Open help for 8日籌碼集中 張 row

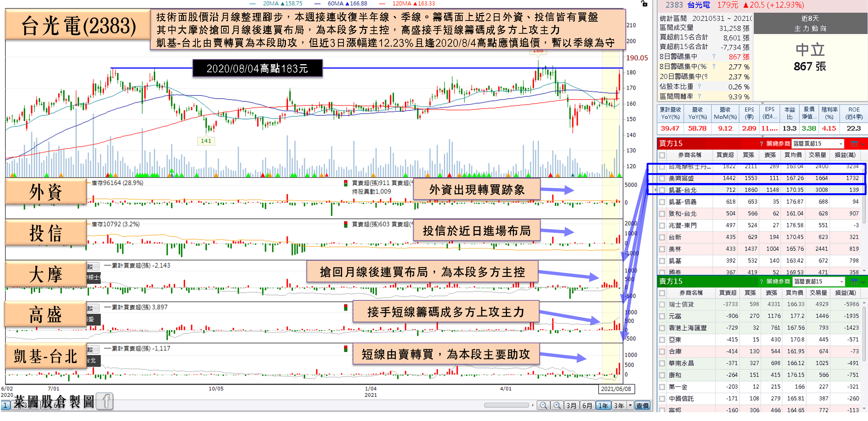tap(714, 56)
